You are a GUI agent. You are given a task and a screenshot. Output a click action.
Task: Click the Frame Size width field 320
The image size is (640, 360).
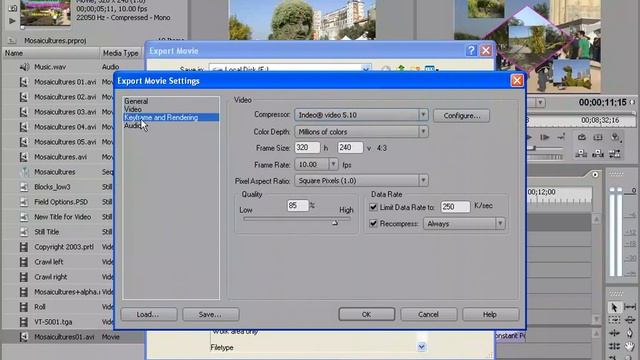click(x=307, y=148)
